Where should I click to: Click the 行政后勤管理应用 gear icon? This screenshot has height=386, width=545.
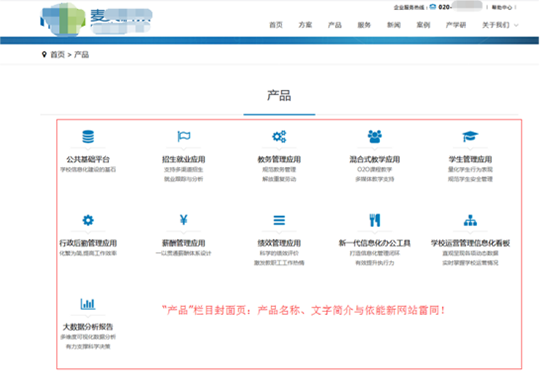point(88,220)
